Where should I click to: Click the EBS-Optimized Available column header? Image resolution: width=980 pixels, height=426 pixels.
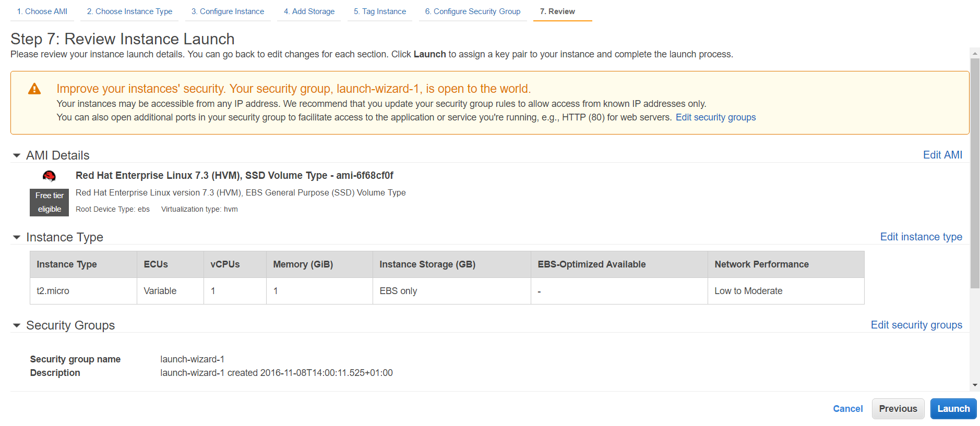click(619, 264)
